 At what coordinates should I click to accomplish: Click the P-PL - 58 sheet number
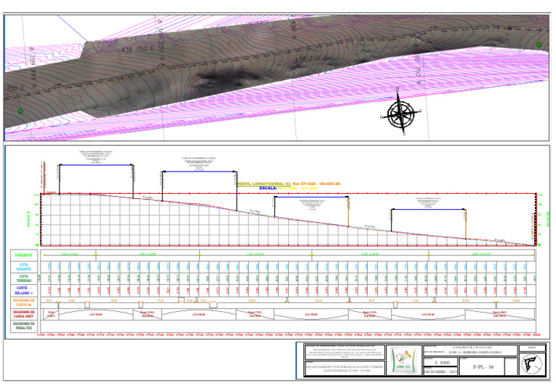pos(483,367)
